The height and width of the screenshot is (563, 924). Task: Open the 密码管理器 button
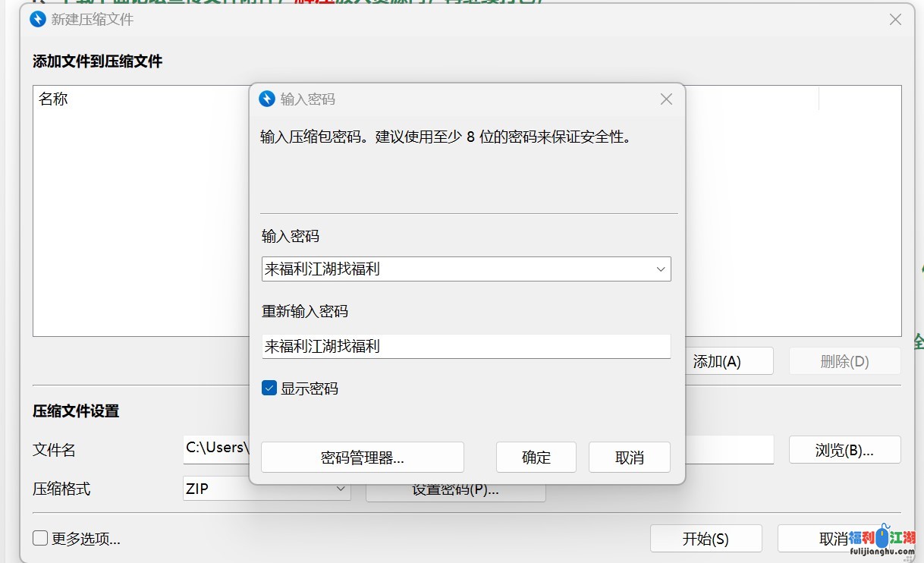click(363, 458)
